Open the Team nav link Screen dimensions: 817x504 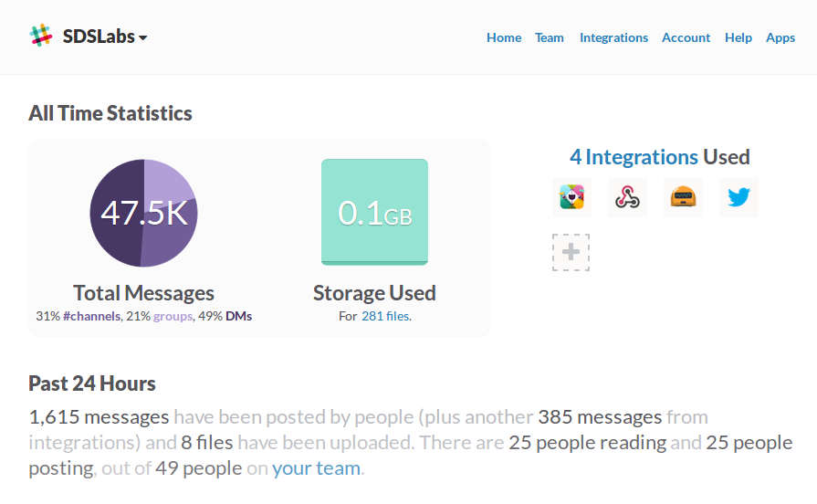(550, 37)
